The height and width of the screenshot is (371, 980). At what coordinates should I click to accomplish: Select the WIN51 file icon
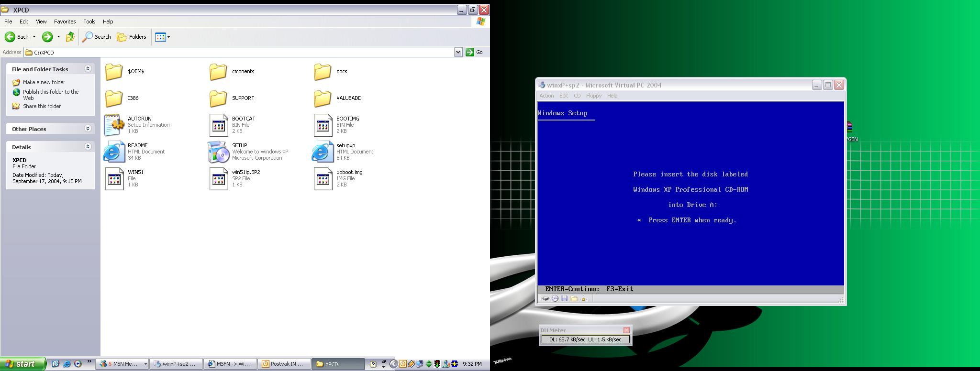(x=114, y=178)
